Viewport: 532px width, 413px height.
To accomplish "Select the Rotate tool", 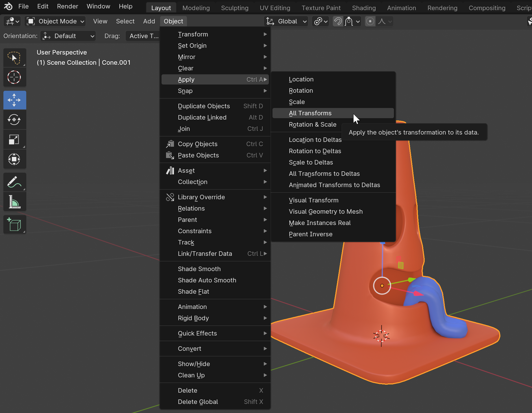I will pyautogui.click(x=15, y=120).
